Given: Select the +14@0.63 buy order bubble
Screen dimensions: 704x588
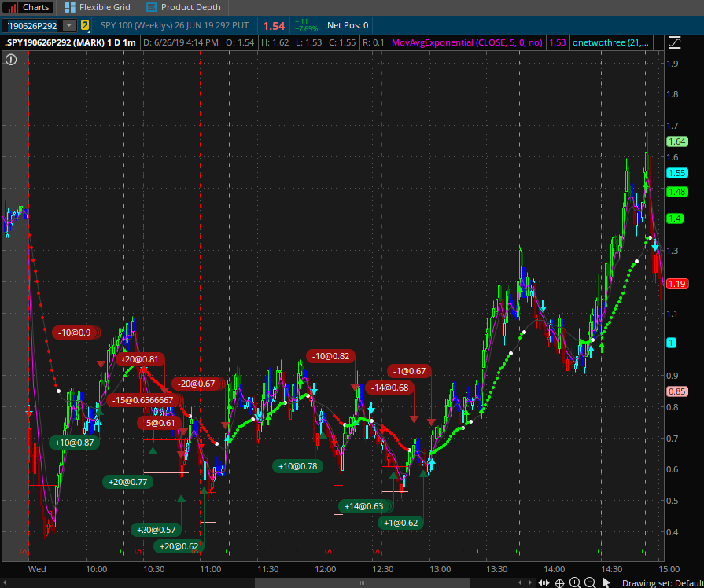Looking at the screenshot, I should click(363, 506).
